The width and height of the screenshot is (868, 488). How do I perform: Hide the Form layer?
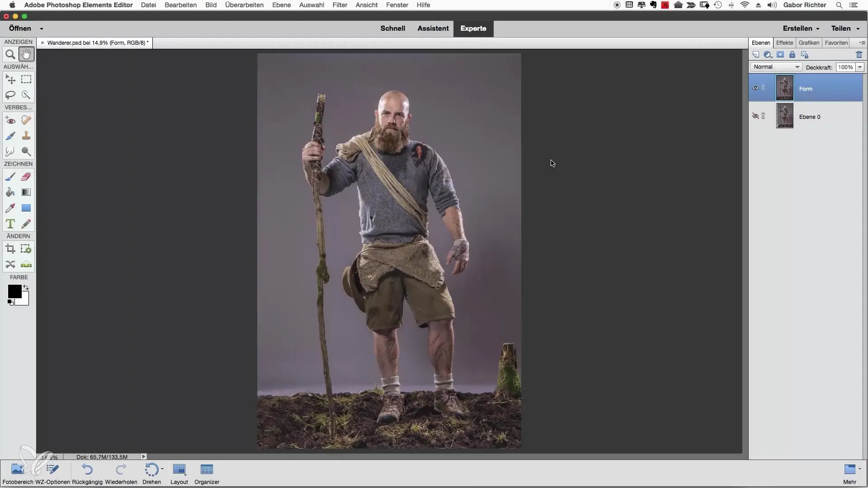coord(755,88)
